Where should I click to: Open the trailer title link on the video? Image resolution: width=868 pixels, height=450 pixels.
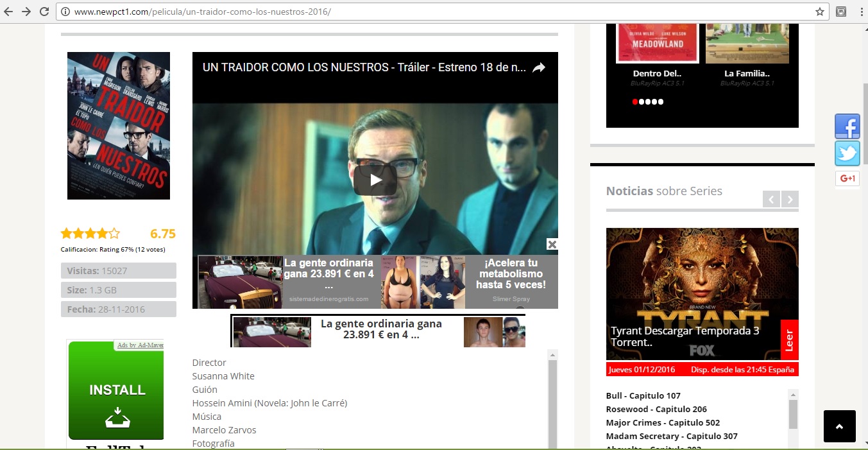point(364,67)
